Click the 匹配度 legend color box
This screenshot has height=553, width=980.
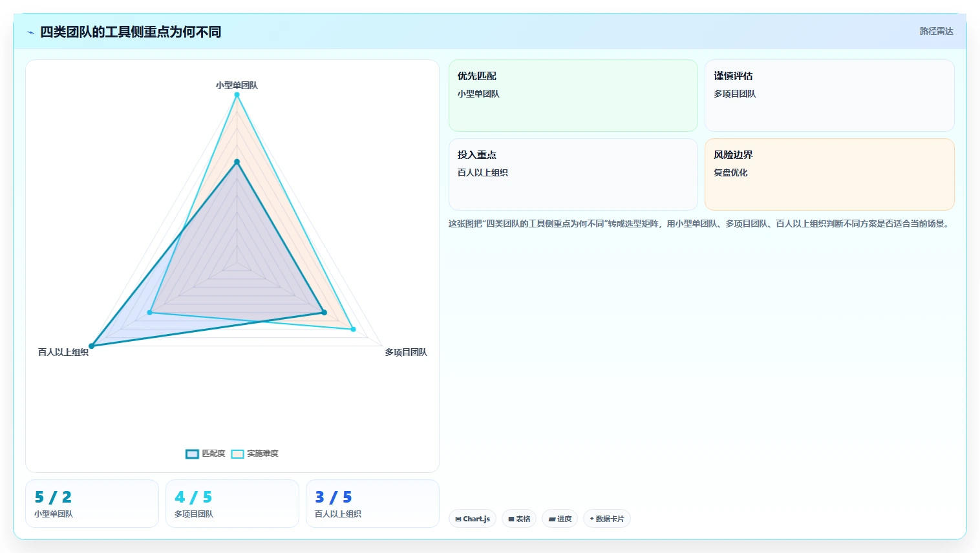192,454
